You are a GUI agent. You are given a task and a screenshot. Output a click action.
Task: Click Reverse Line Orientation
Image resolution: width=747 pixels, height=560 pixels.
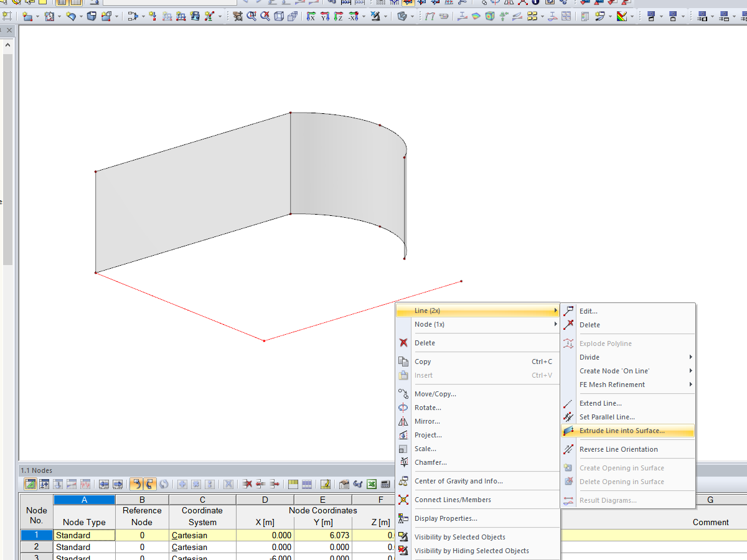pos(619,449)
